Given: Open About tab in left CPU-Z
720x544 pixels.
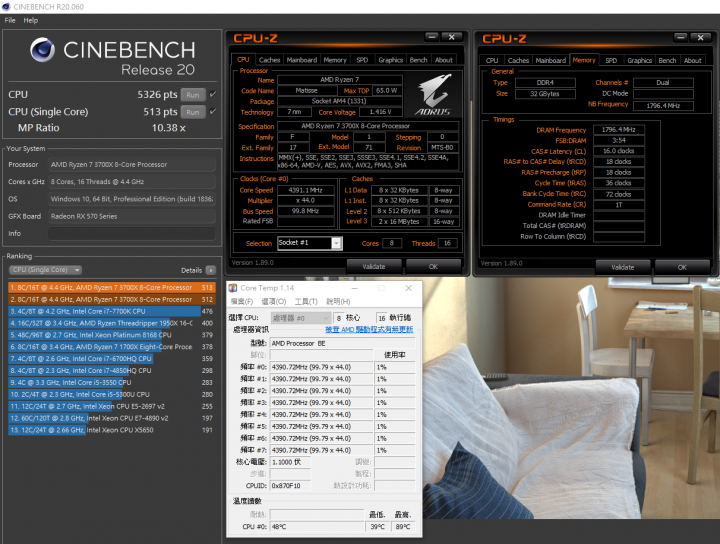Looking at the screenshot, I should 444,60.
